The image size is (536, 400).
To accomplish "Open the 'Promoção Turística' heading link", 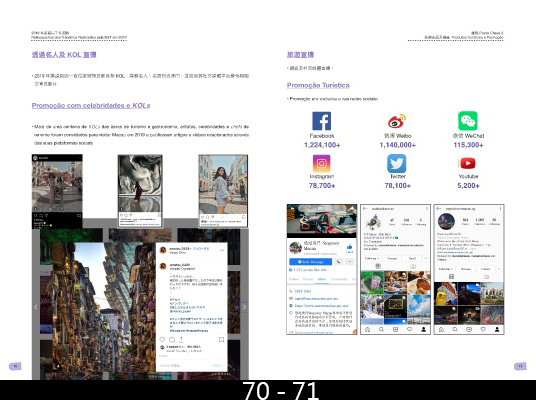I will click(318, 85).
